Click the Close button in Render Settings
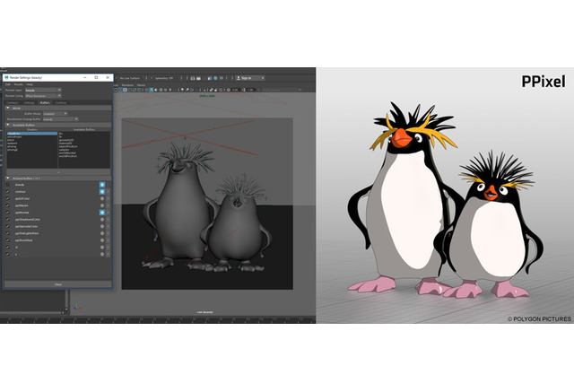Image resolution: width=574 pixels, height=392 pixels. click(x=57, y=283)
